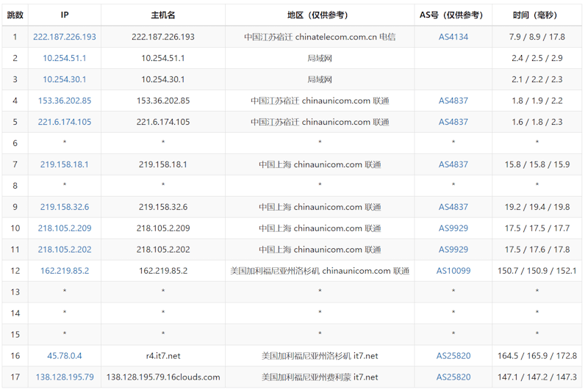
Task: Select hostname r4.it7.net
Action: pyautogui.click(x=163, y=356)
